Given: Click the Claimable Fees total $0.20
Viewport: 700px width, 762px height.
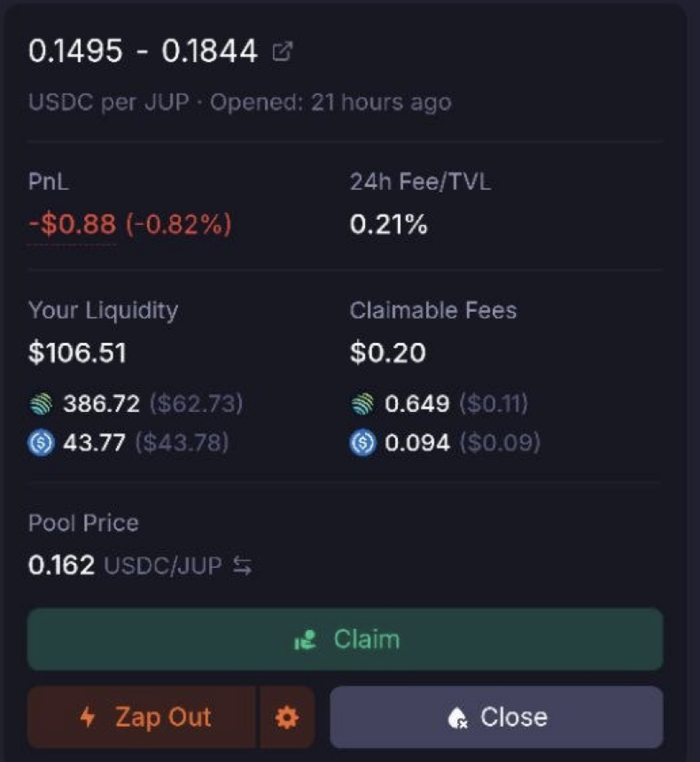Looking at the screenshot, I should (x=387, y=353).
